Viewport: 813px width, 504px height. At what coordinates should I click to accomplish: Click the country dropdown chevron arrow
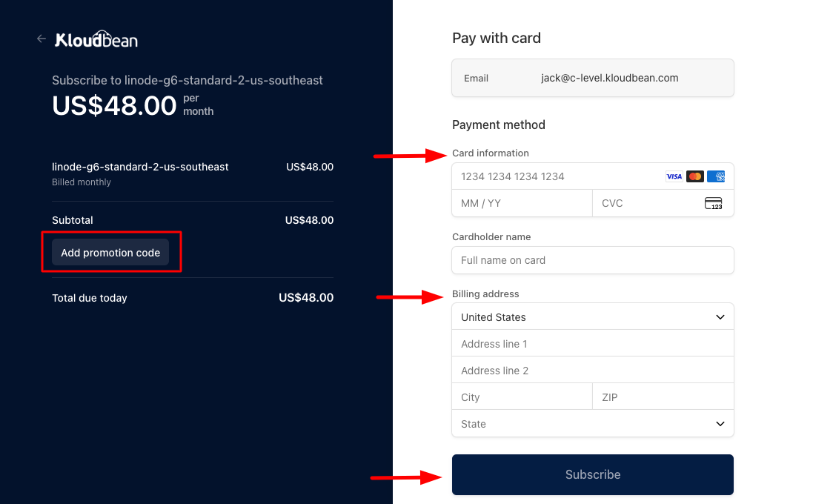click(x=720, y=316)
